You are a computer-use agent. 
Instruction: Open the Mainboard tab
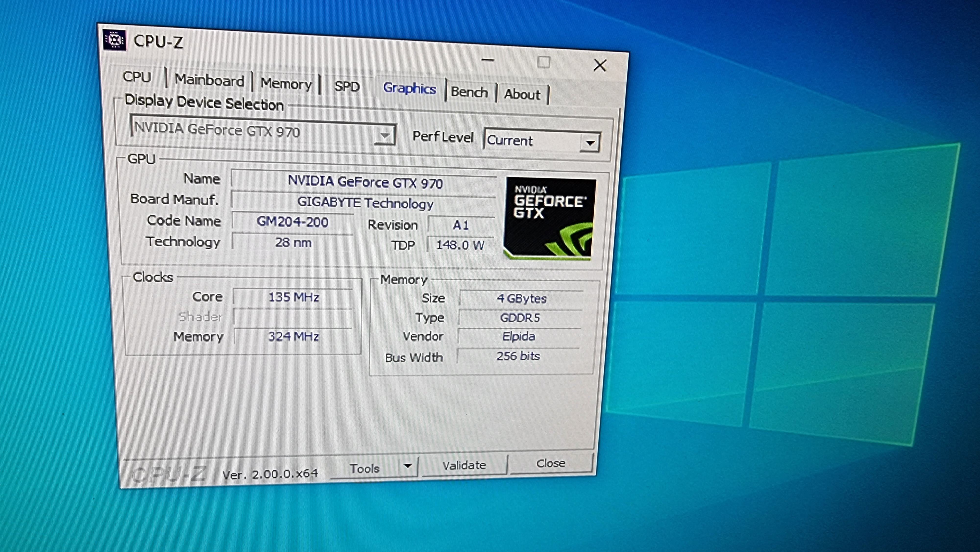[209, 80]
